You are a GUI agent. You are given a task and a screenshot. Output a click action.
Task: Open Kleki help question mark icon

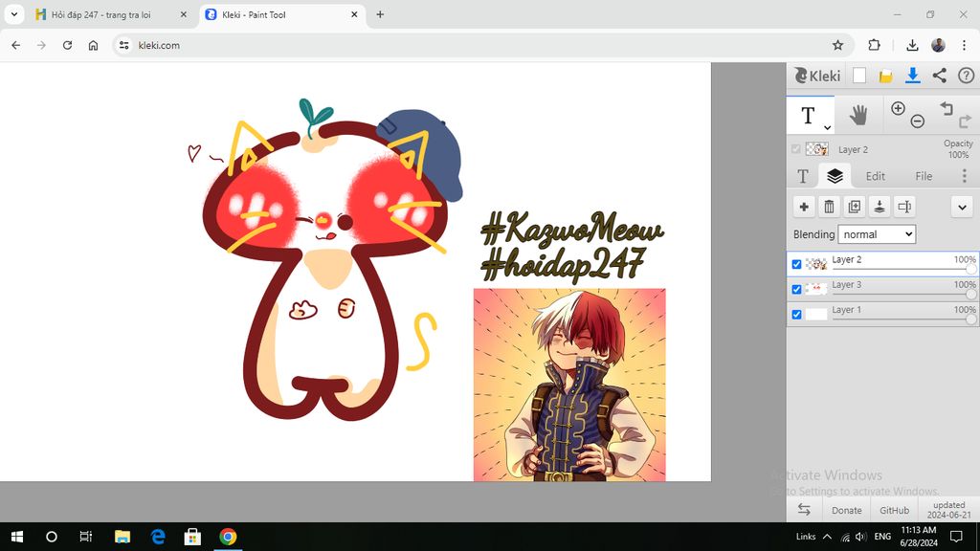tap(967, 76)
